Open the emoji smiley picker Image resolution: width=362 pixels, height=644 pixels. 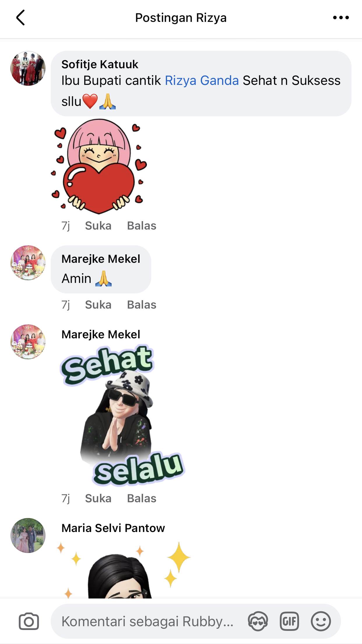pyautogui.click(x=321, y=621)
